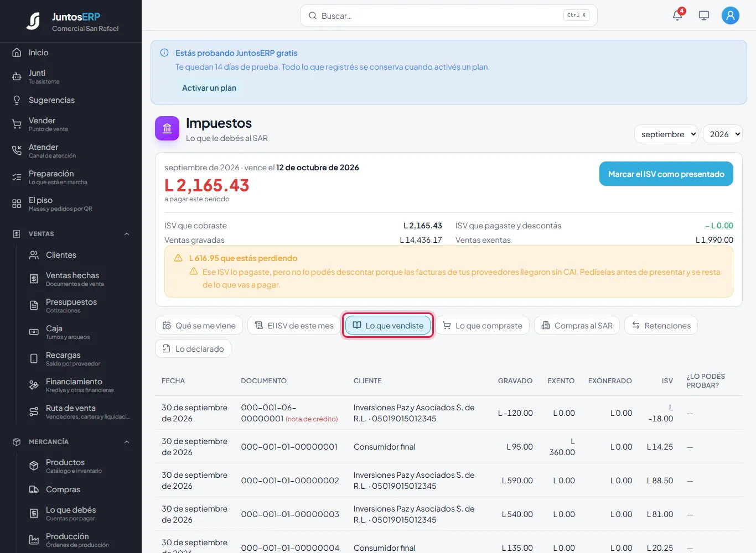Screen dimensions: 756x553
Task: Switch to Lo que compraste tab
Action: pyautogui.click(x=483, y=326)
